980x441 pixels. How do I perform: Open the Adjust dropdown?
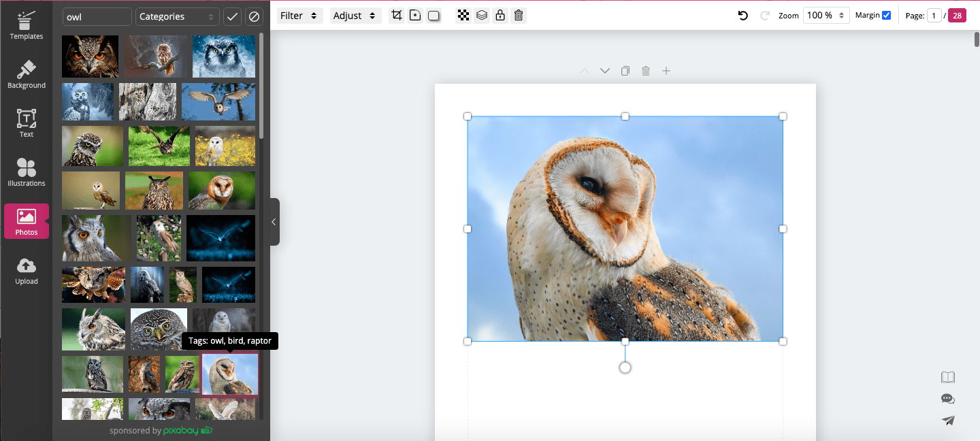[356, 15]
